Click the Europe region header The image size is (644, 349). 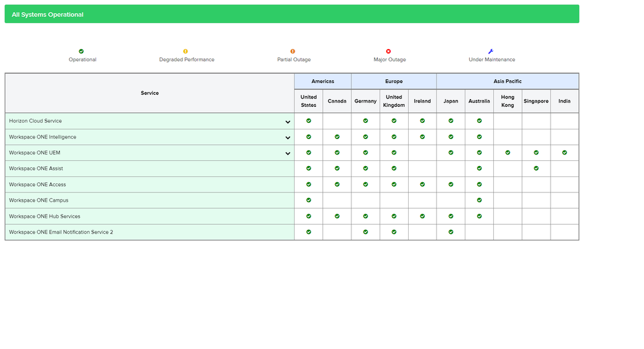[394, 81]
